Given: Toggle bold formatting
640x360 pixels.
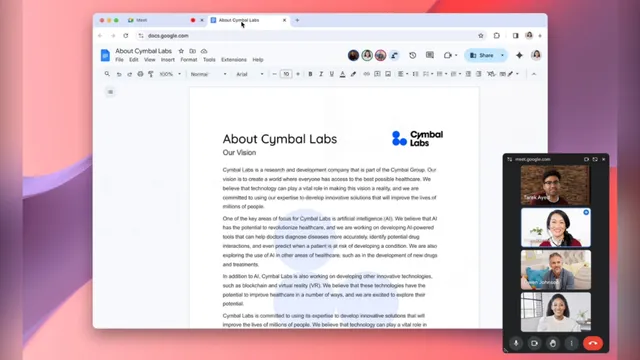Looking at the screenshot, I should pyautogui.click(x=310, y=74).
